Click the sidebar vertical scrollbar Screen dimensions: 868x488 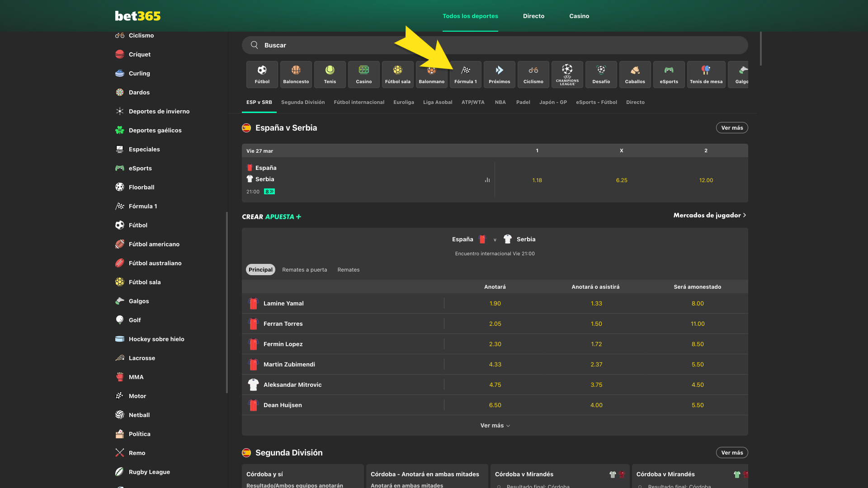[226, 303]
